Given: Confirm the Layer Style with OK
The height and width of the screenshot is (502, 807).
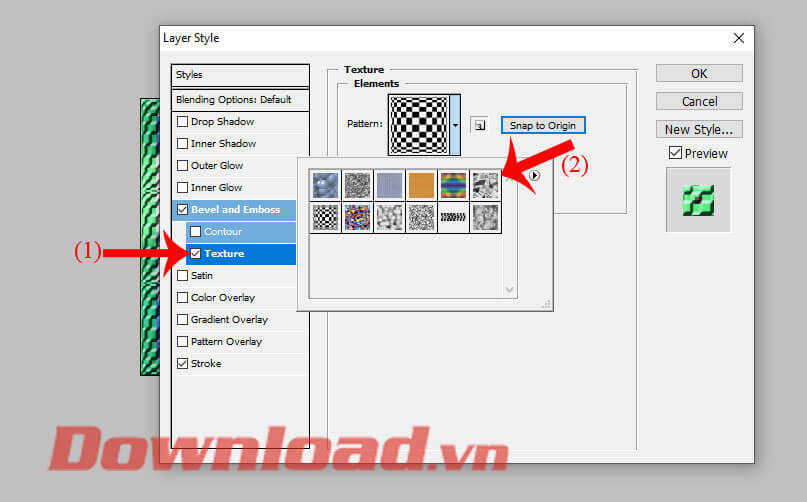Looking at the screenshot, I should click(x=699, y=73).
